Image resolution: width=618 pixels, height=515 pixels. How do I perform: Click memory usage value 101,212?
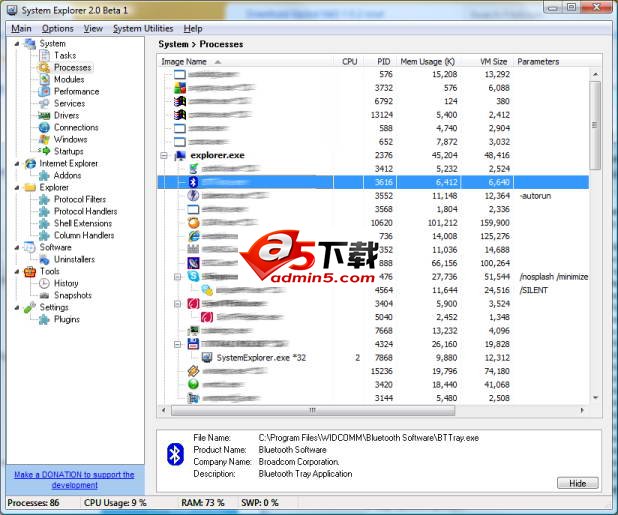443,223
